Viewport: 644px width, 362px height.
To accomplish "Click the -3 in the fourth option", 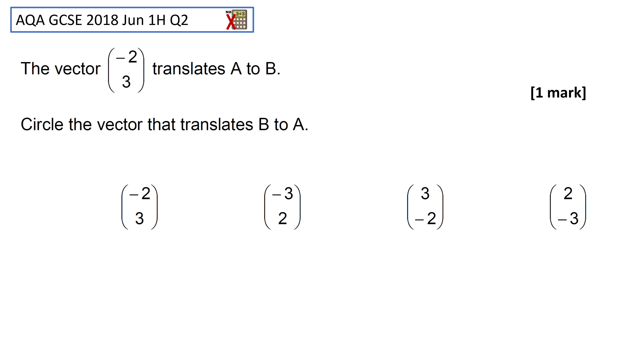I will [568, 218].
